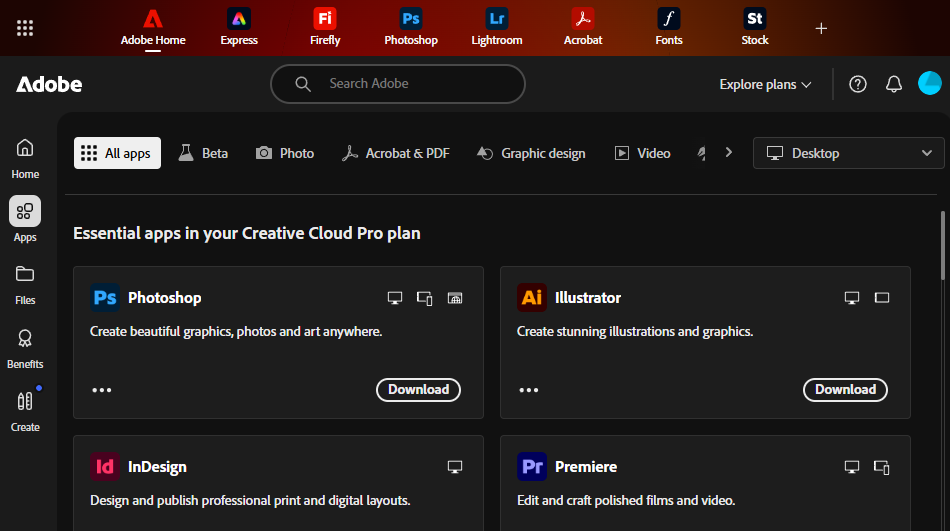Open the app launcher grid icon

(25, 28)
